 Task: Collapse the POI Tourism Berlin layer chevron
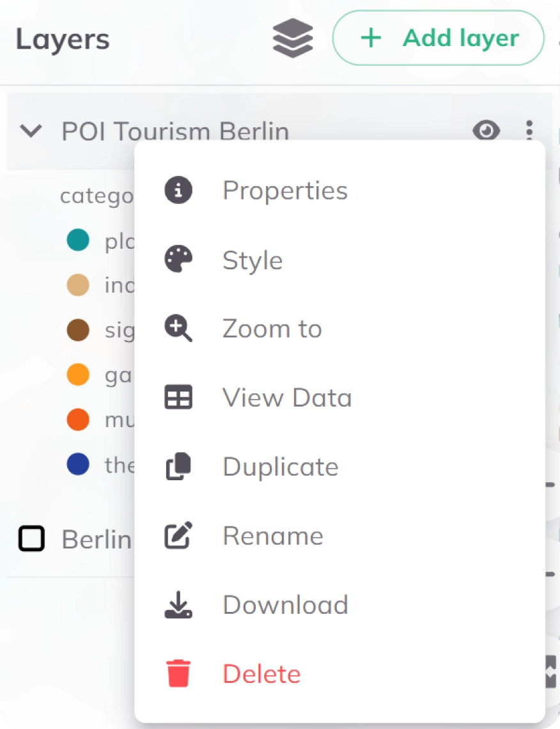click(29, 130)
